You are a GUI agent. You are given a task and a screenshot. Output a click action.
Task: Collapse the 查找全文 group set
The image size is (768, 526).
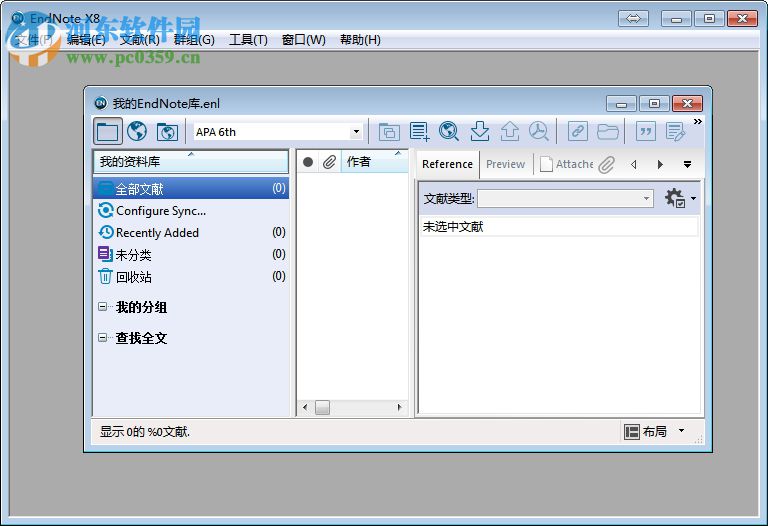tap(102, 337)
